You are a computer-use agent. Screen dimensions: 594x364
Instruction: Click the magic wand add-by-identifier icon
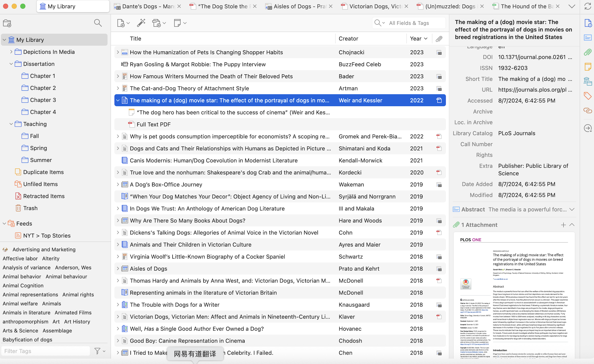click(141, 23)
